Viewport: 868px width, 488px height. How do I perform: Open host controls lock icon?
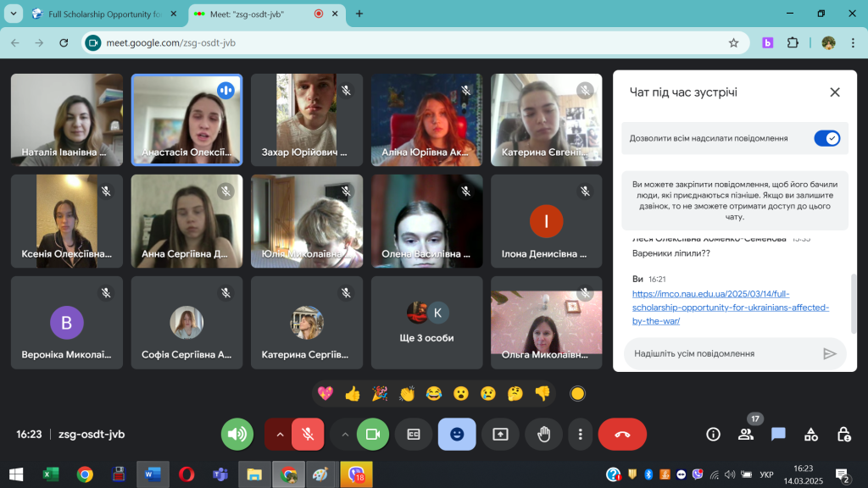pyautogui.click(x=843, y=435)
